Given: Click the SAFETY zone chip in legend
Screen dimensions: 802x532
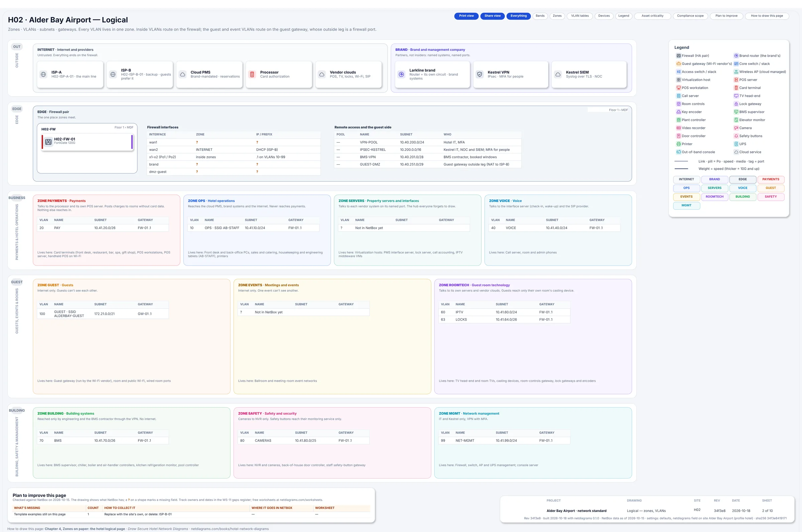Looking at the screenshot, I should 771,197.
